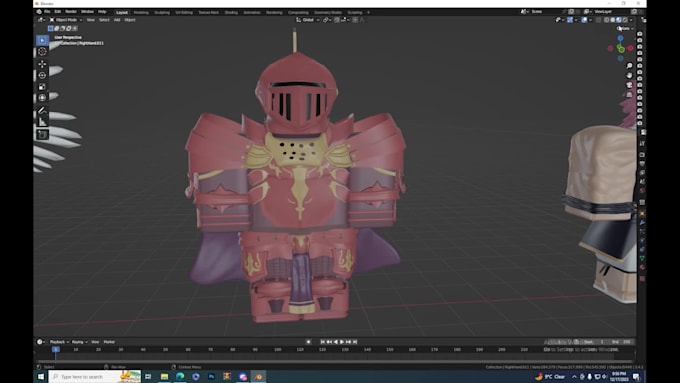This screenshot has height=383, width=680.
Task: Open the Keying dropdown in timeline
Action: pos(79,342)
